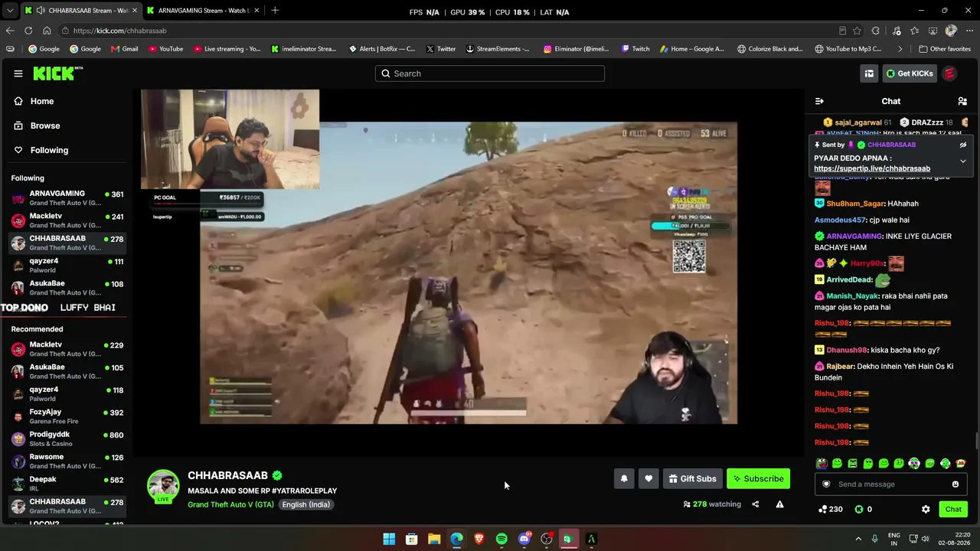
Task: Open the red E profile avatar menu
Action: 949,73
